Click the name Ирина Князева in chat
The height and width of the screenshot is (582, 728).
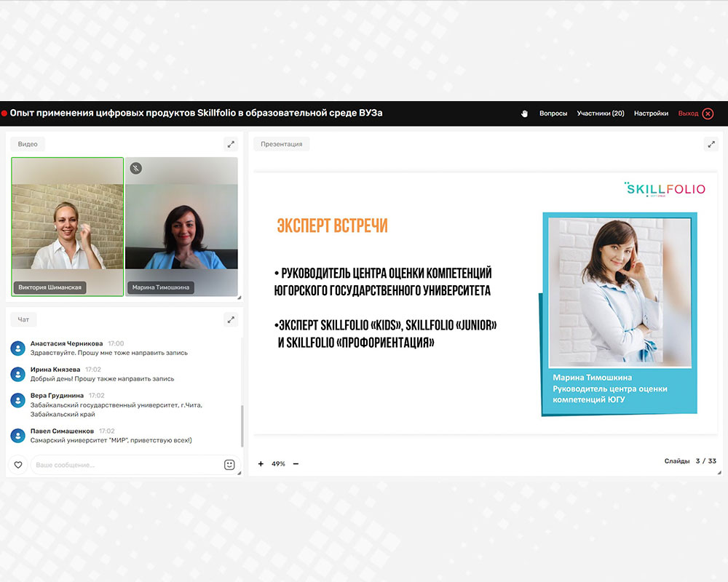55,370
